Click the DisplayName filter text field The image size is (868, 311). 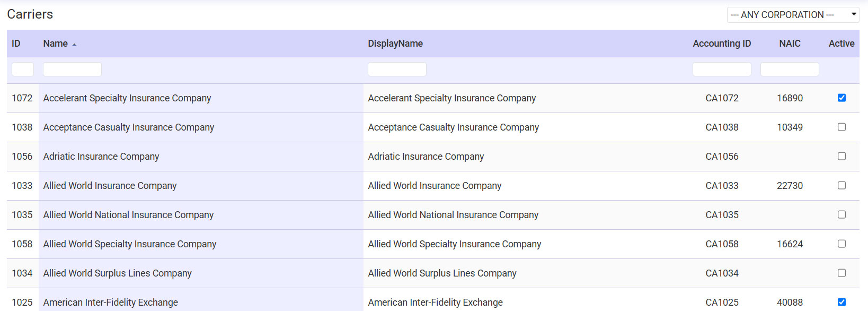tap(397, 69)
